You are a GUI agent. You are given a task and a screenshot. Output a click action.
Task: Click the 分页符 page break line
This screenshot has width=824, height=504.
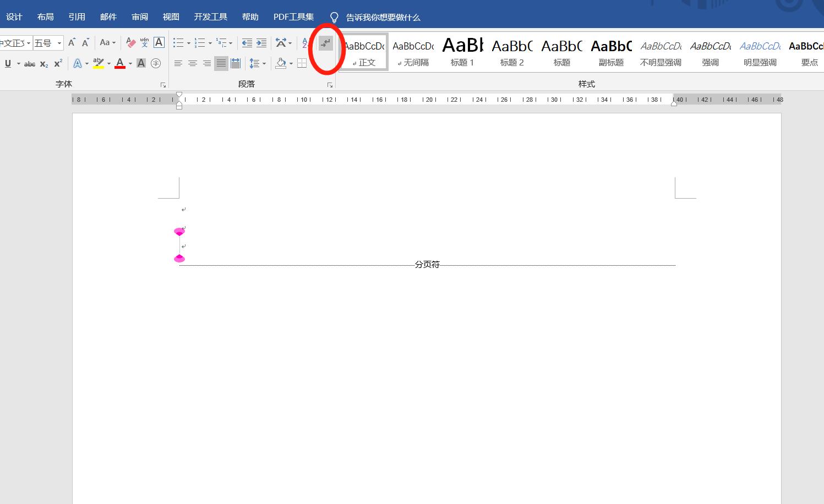(427, 265)
